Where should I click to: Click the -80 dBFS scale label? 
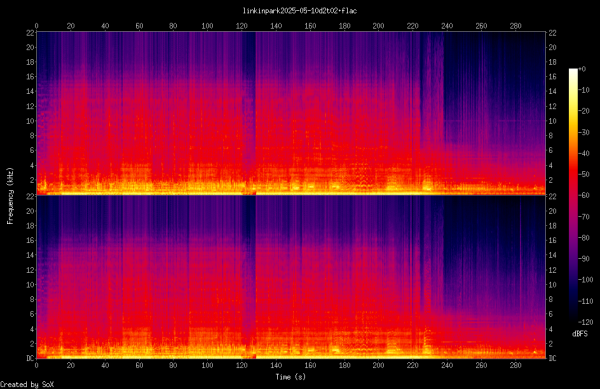[584, 238]
